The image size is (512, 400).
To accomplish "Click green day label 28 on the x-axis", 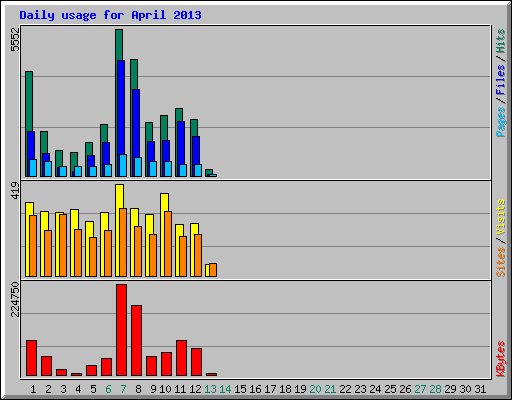I will (435, 389).
